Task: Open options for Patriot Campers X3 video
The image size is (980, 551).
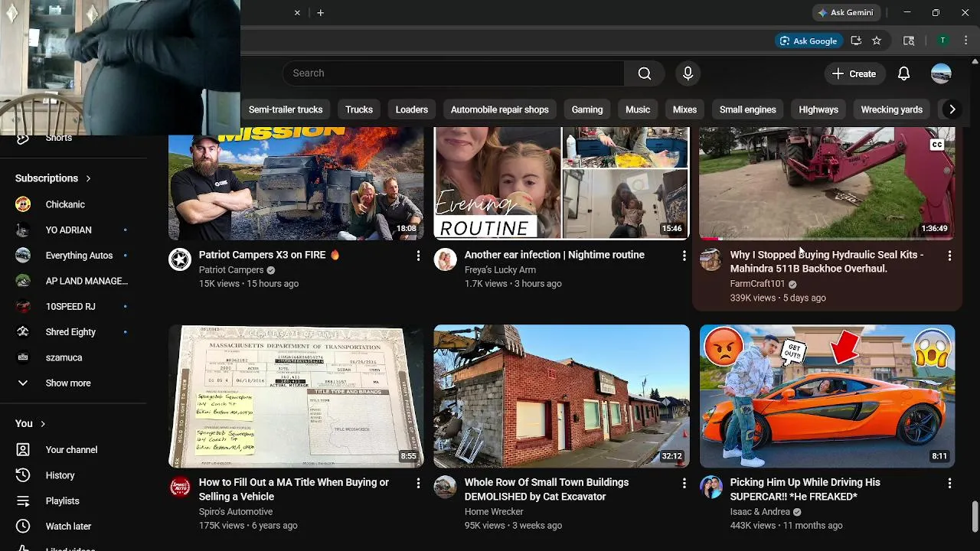Action: coord(418,256)
